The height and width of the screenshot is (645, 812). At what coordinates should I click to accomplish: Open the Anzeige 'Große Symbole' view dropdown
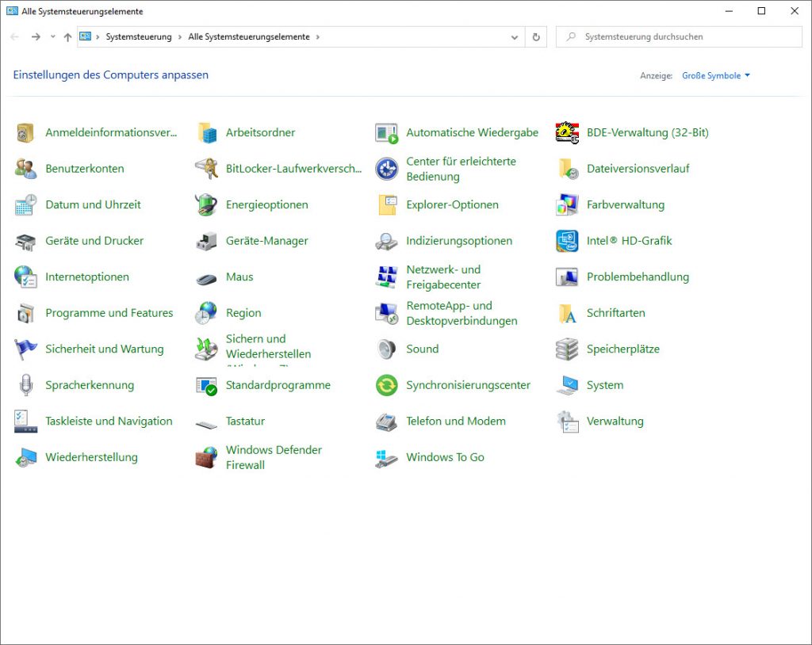coord(716,75)
